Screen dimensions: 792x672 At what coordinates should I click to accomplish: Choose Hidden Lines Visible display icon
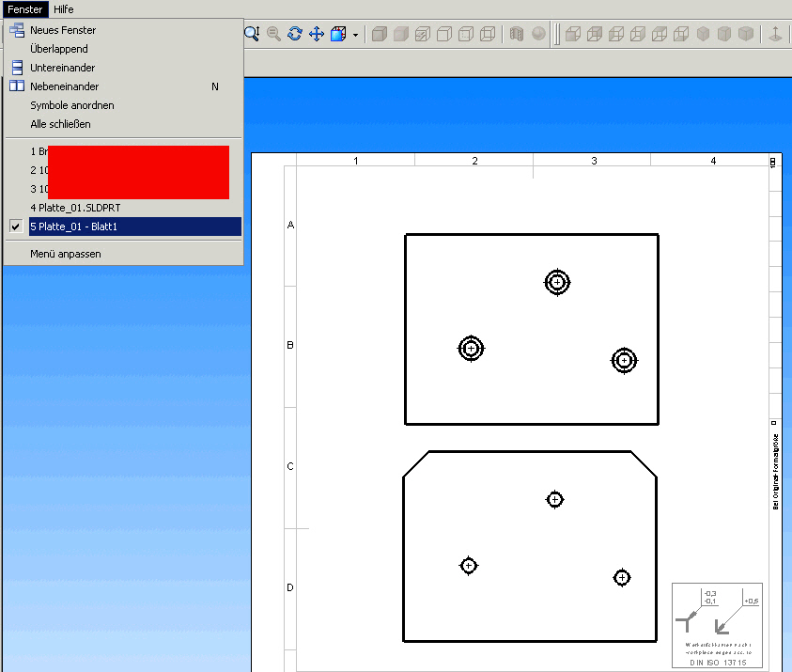(466, 34)
